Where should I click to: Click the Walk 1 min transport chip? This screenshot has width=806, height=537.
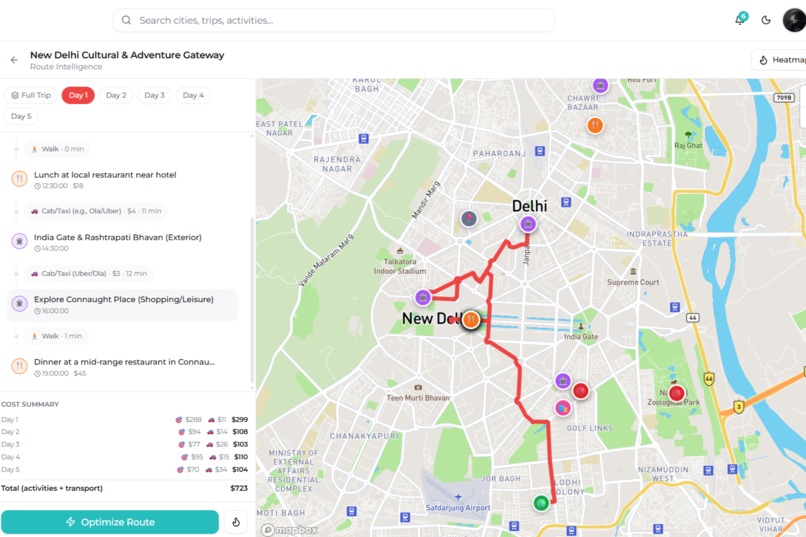57,336
